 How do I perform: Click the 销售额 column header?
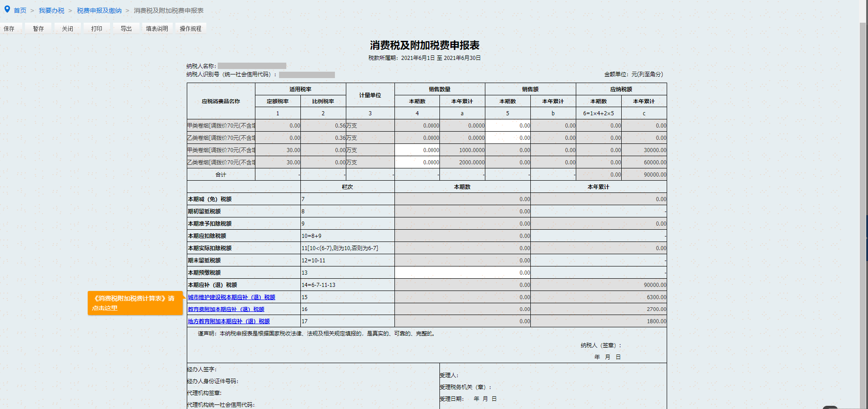530,89
